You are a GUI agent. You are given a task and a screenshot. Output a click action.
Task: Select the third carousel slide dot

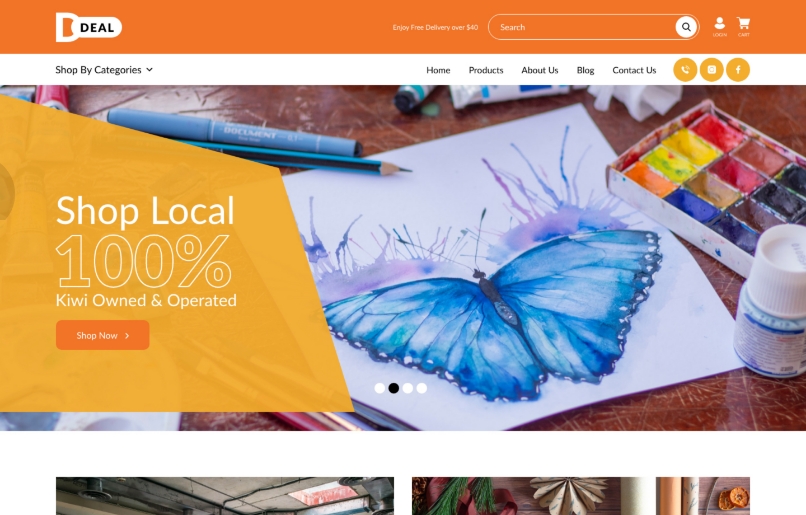pos(408,388)
